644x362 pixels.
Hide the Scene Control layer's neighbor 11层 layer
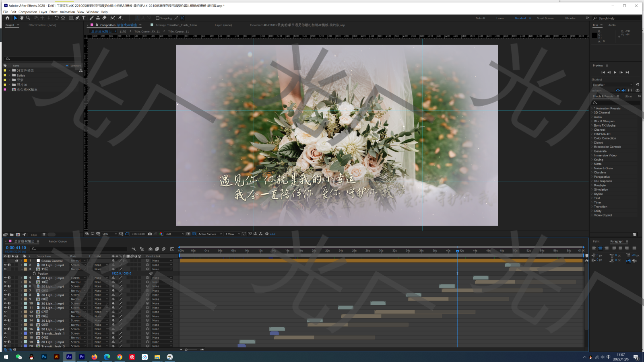5,269
